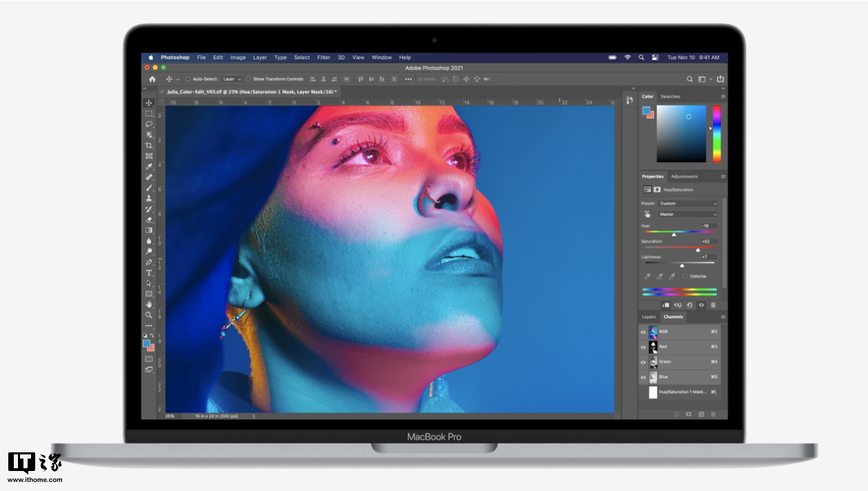868x491 pixels.
Task: Open the Filter menu
Action: (x=324, y=57)
